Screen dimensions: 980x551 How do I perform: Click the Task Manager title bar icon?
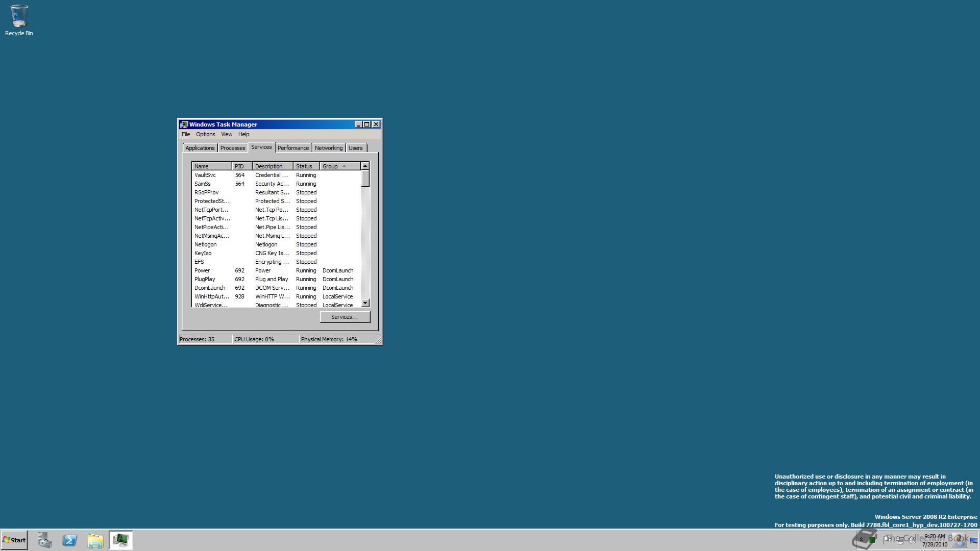click(x=184, y=124)
